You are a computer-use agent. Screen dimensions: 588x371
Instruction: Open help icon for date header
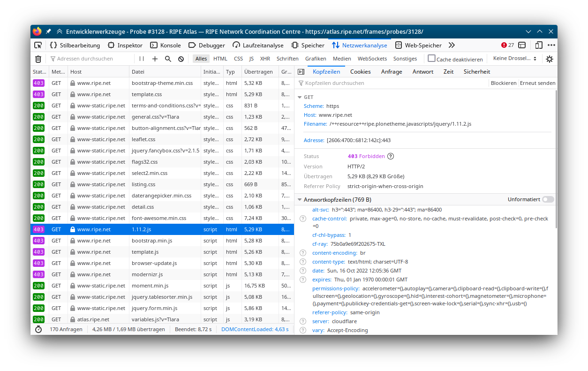(303, 271)
